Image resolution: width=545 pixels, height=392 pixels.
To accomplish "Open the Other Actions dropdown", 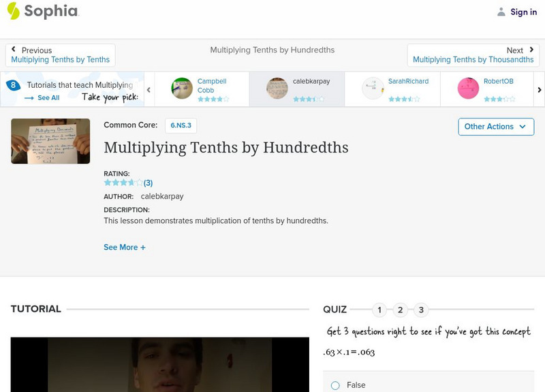I will tap(495, 127).
